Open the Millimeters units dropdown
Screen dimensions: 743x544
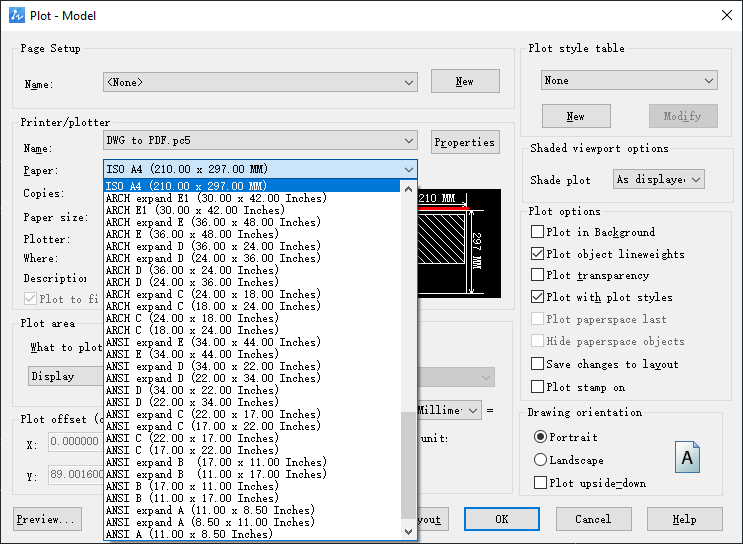(x=449, y=410)
